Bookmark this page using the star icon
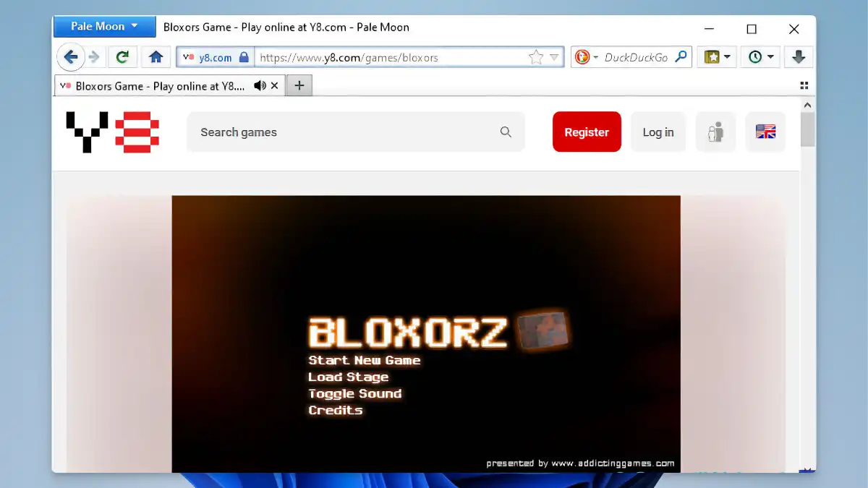 [x=535, y=56]
